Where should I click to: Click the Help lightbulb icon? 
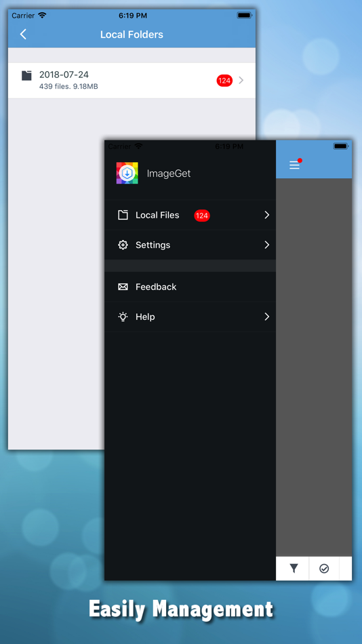coord(123,317)
